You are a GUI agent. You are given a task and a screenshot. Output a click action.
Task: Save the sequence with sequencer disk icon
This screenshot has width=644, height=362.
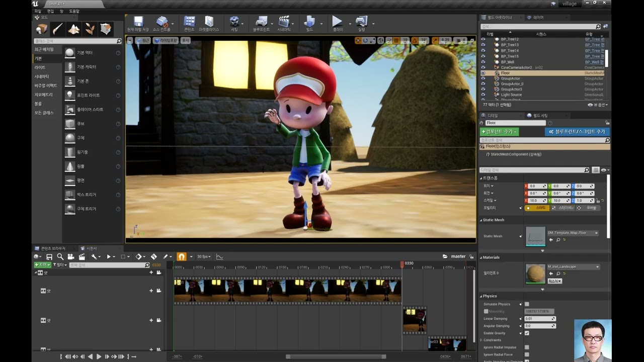[49, 257]
